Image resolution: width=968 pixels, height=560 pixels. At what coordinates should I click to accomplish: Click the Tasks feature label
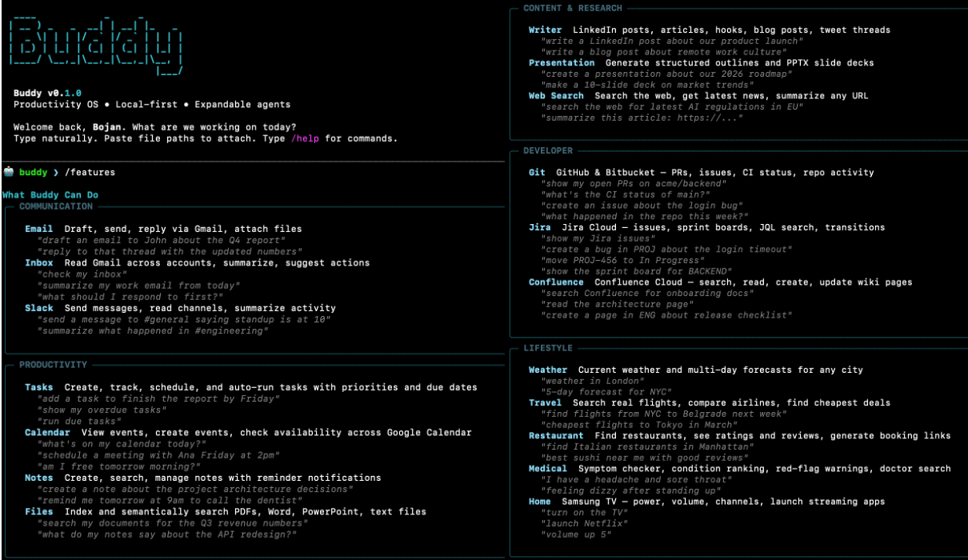pos(39,387)
